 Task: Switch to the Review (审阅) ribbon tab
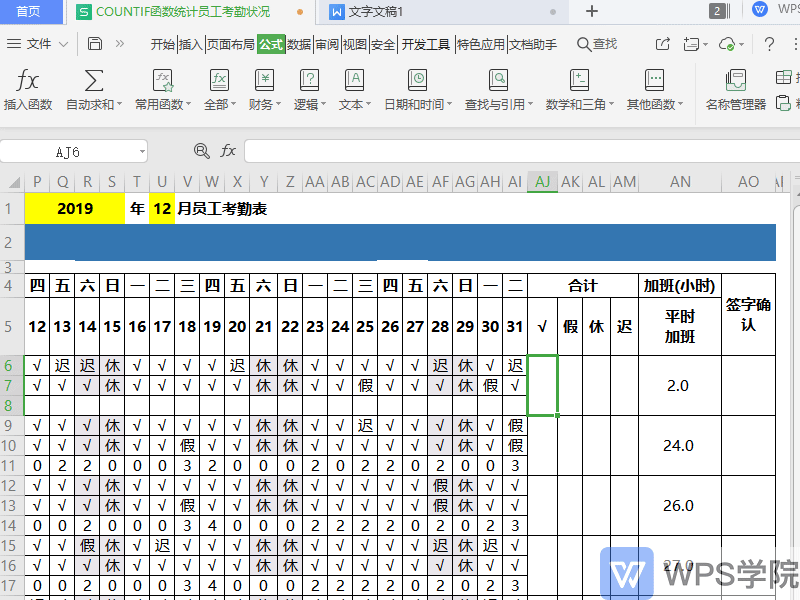coord(327,44)
